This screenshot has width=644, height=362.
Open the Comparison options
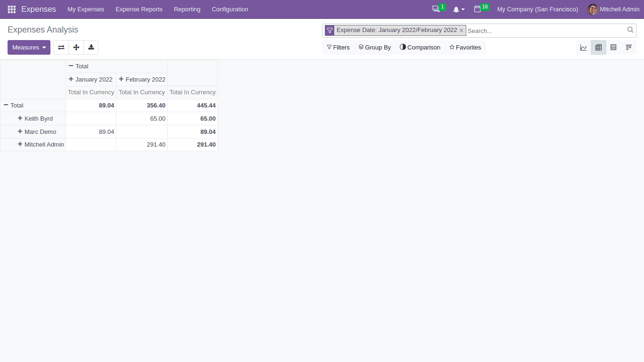click(420, 47)
